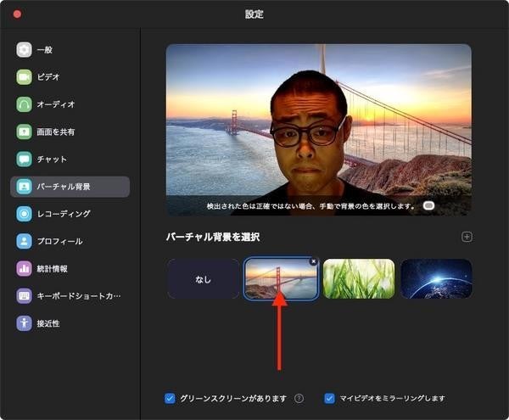Add a new virtual background with plus icon
The height and width of the screenshot is (420, 509).
click(x=467, y=237)
